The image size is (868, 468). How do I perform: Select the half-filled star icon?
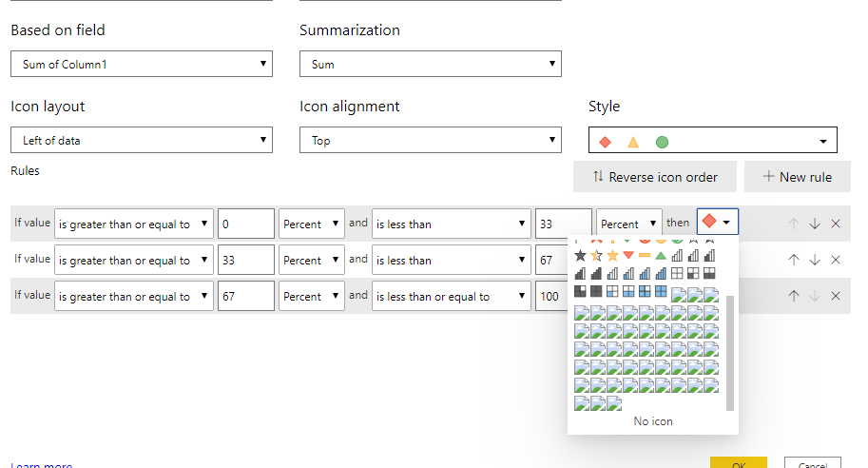(x=596, y=255)
